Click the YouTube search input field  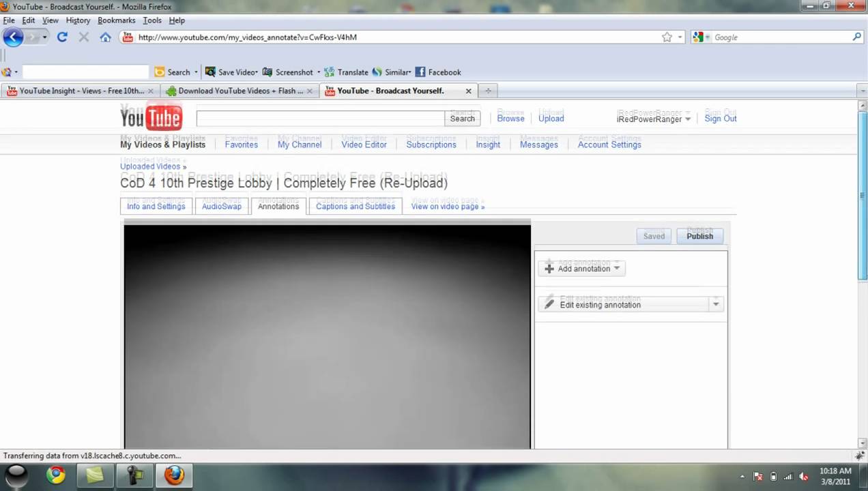(320, 119)
